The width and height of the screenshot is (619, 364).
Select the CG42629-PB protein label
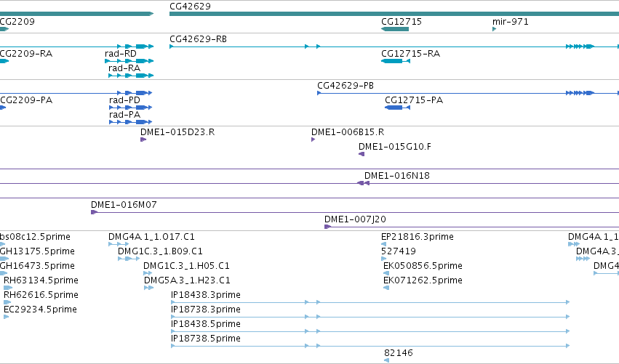346,85
